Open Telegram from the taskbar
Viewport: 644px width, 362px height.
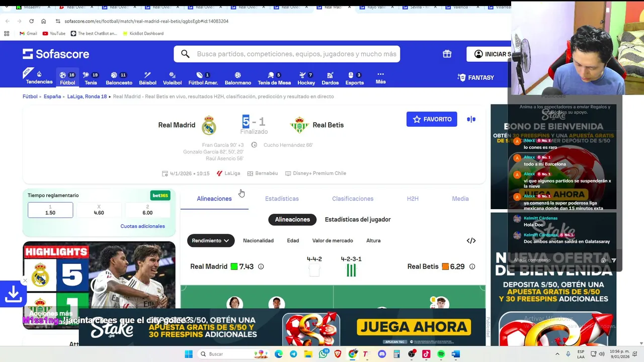293,354
